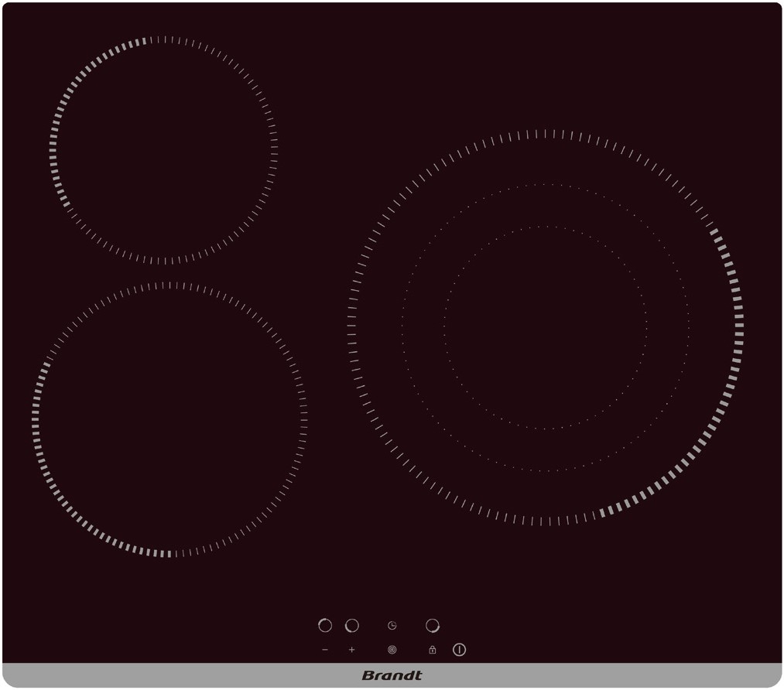The height and width of the screenshot is (690, 784).
Task: Toggle the padlock control lock key
Action: tap(432, 650)
